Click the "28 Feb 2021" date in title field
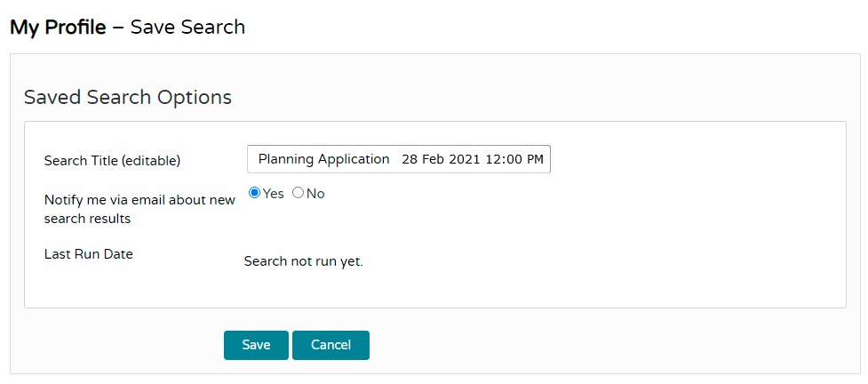 440,159
